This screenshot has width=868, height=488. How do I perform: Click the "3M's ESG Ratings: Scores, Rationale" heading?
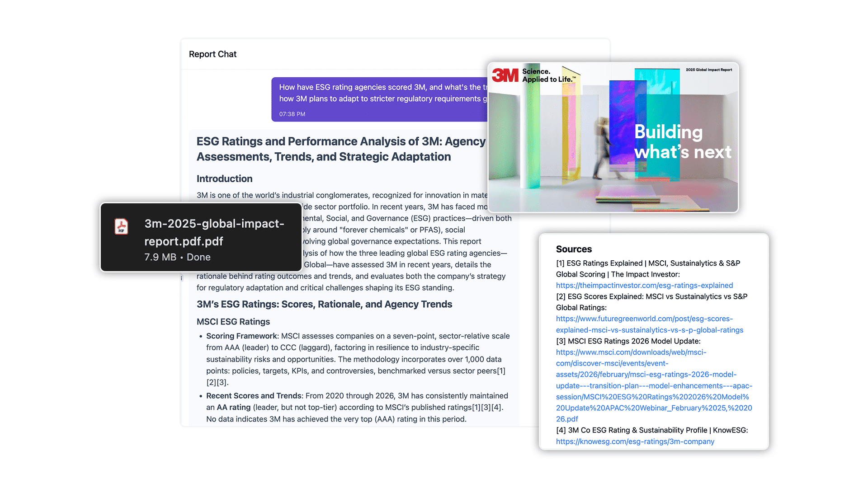[324, 305]
